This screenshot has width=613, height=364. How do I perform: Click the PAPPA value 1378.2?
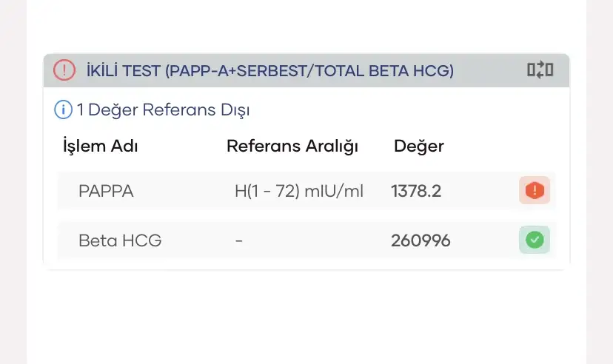[416, 192]
